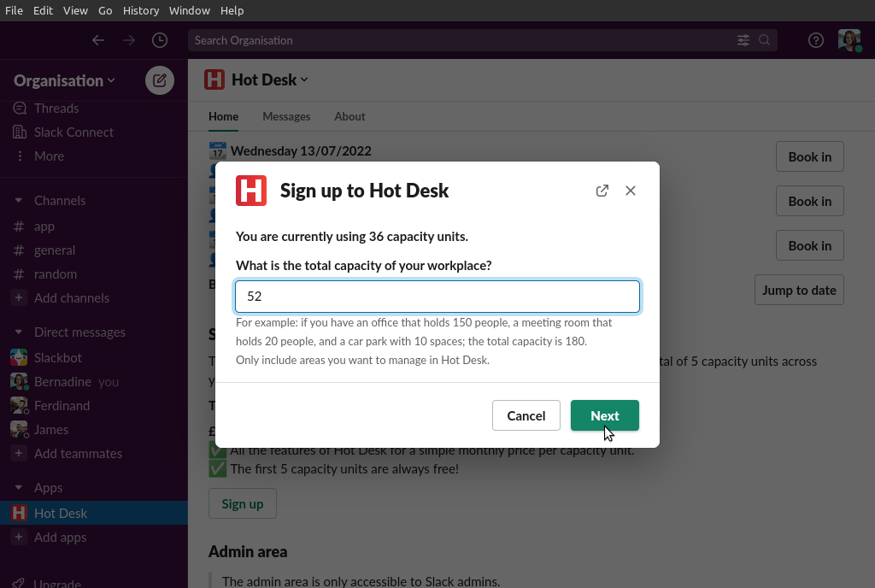Viewport: 875px width, 588px height.
Task: Click the Next button
Action: (605, 415)
